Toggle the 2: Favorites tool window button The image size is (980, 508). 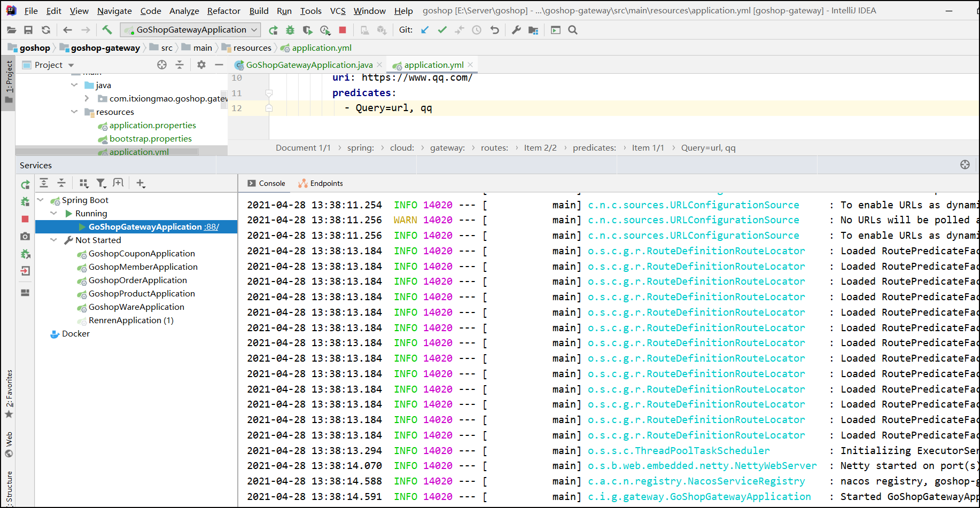pos(9,394)
